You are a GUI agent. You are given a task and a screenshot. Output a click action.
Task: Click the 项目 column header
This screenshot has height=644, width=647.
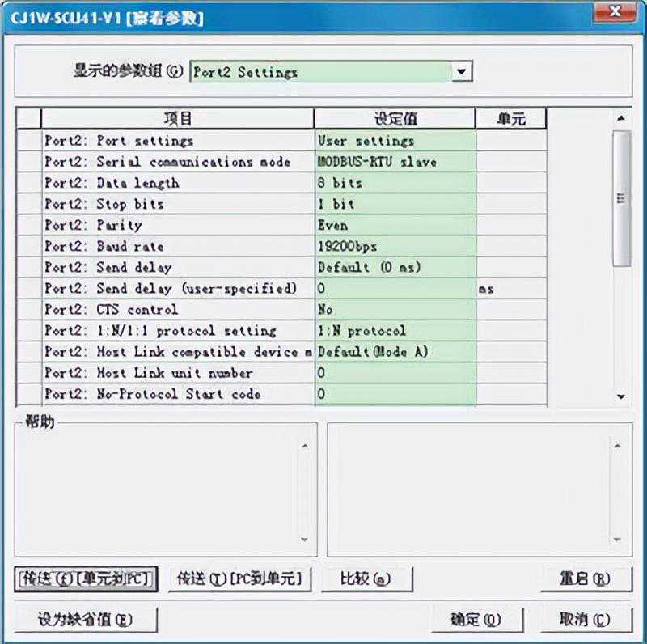(x=178, y=119)
